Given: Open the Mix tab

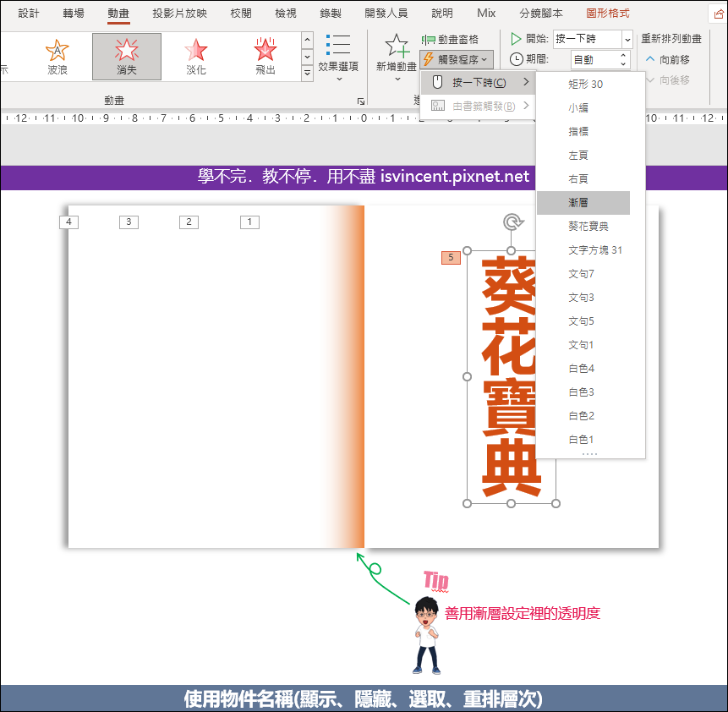Looking at the screenshot, I should [x=486, y=14].
